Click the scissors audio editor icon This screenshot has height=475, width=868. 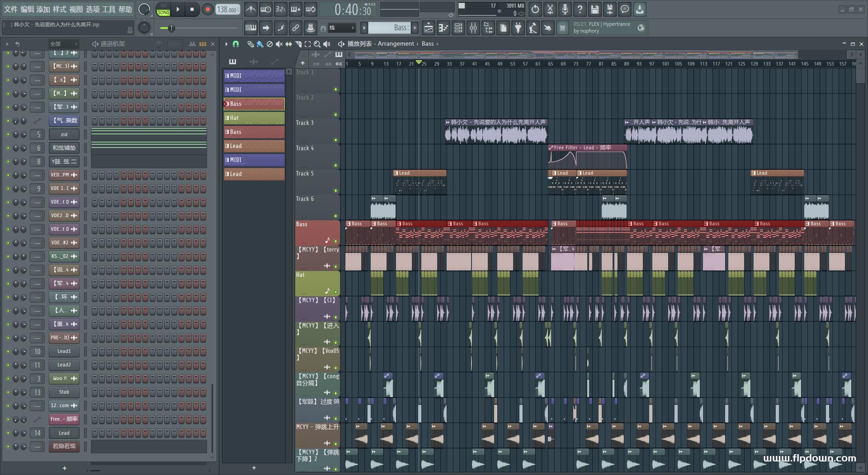click(550, 9)
